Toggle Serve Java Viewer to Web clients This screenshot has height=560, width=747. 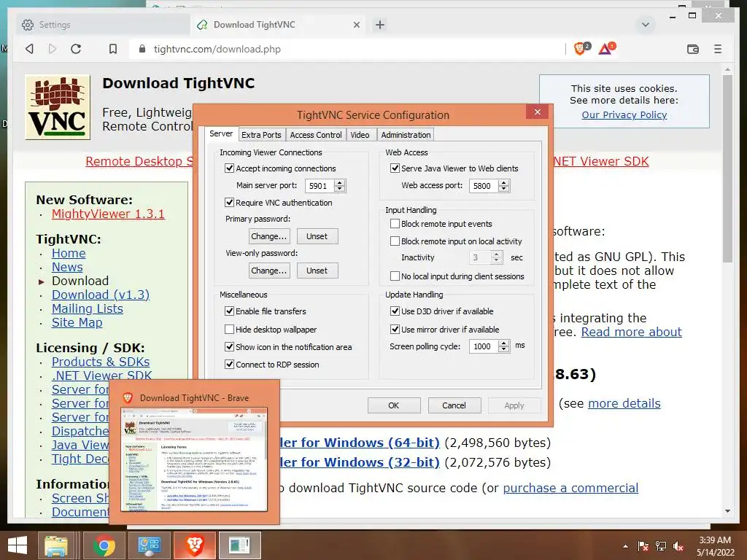pyautogui.click(x=395, y=168)
